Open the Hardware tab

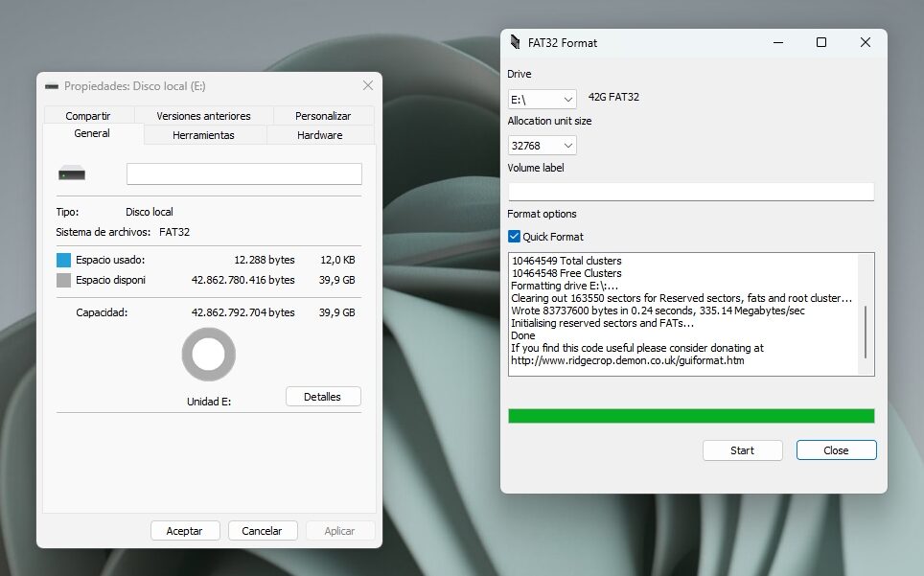tap(320, 135)
